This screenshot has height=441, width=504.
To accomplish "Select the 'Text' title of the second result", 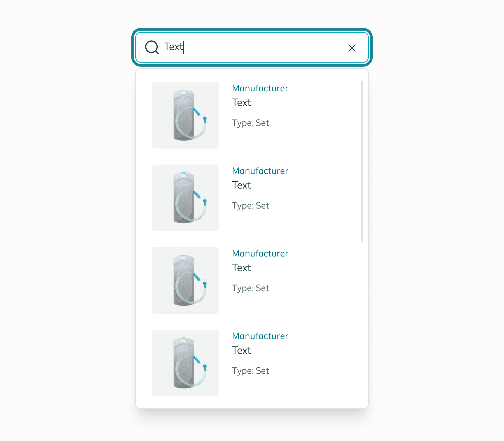I will pyautogui.click(x=241, y=185).
